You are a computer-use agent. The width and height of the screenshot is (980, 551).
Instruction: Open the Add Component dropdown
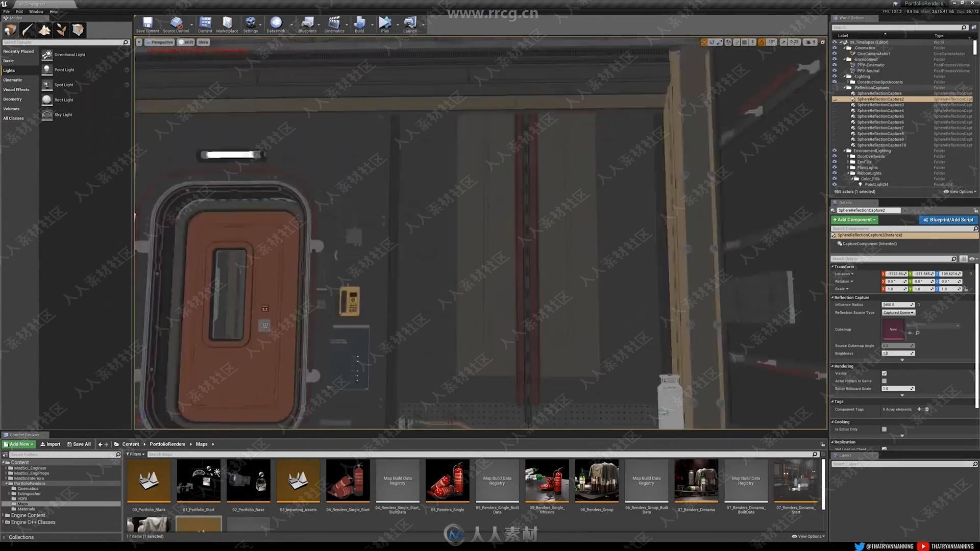point(854,220)
